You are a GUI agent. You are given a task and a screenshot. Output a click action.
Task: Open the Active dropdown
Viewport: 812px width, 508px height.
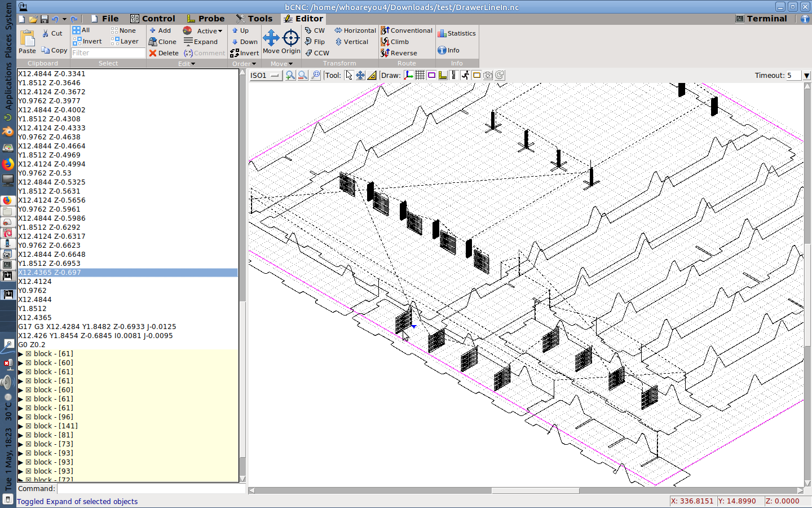[x=209, y=31]
